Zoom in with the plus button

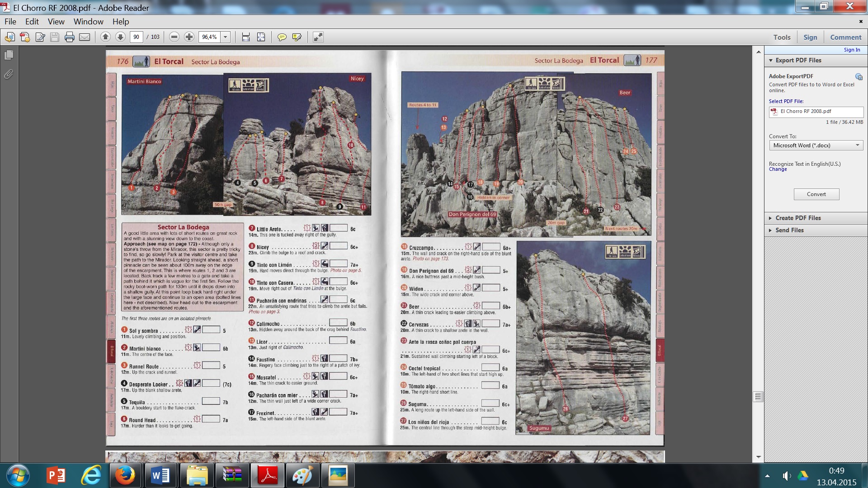[189, 37]
